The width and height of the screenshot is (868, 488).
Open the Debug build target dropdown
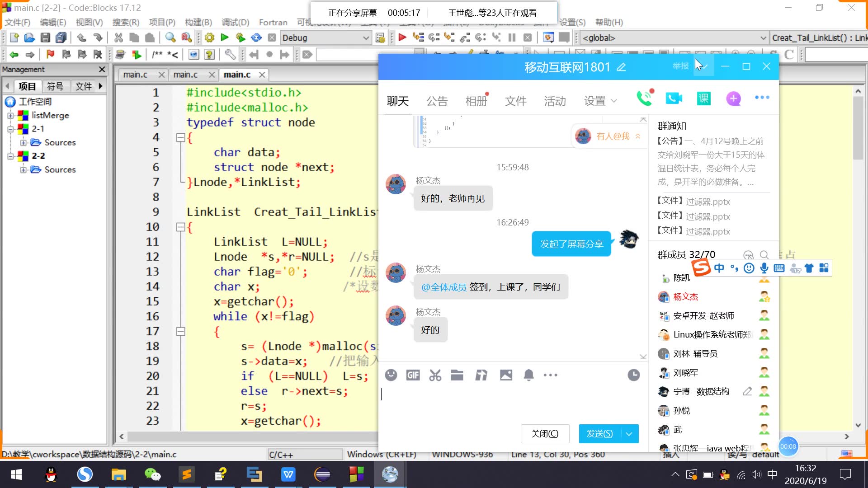click(x=365, y=38)
